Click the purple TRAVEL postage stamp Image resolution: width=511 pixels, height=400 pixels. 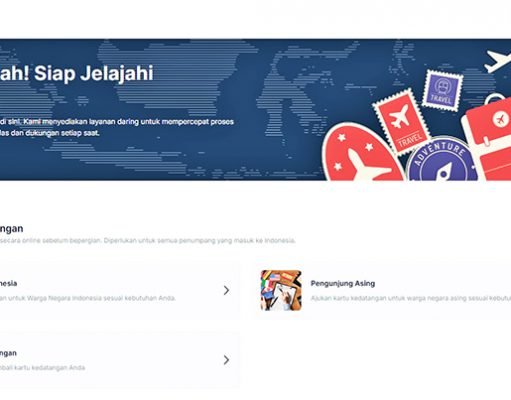443,89
